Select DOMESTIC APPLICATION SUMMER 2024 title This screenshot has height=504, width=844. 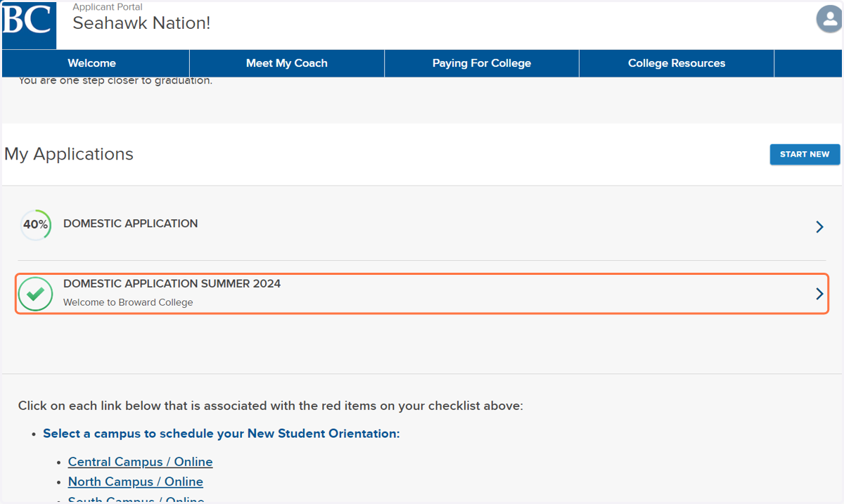tap(172, 284)
